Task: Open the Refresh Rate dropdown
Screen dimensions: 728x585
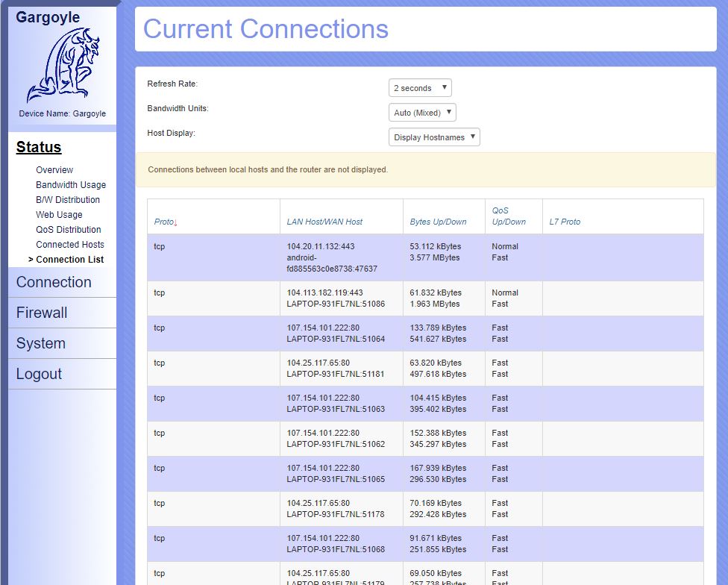Action: tap(420, 88)
